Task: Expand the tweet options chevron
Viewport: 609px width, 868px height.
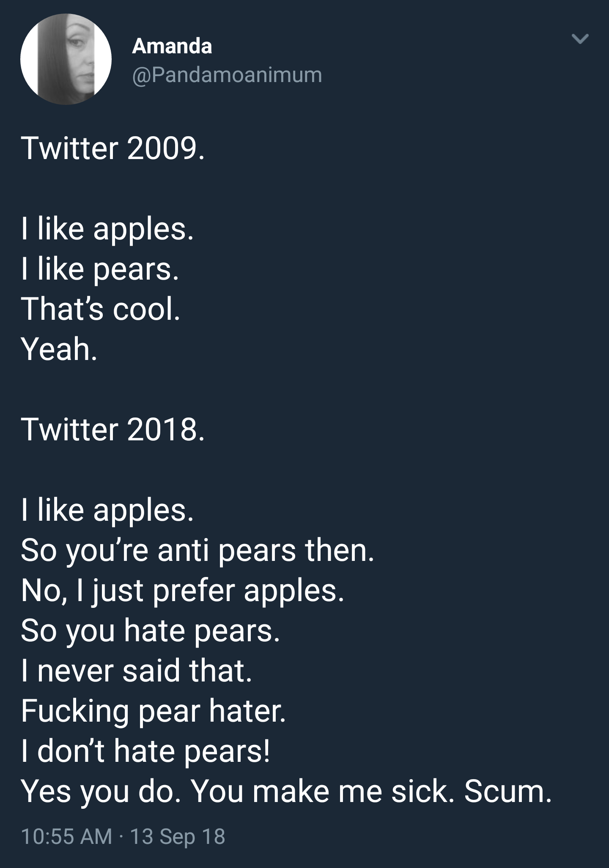Action: coord(580,39)
